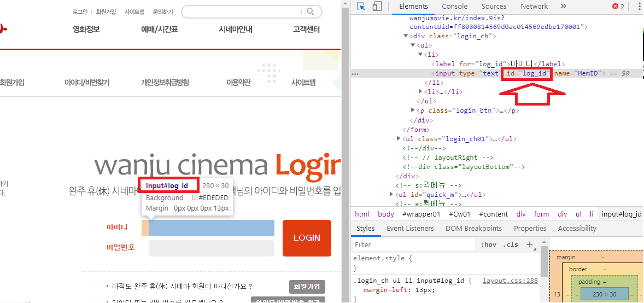This screenshot has height=303, width=644.
Task: Click the 아이디/비번찾기 submenu link
Action: [87, 82]
